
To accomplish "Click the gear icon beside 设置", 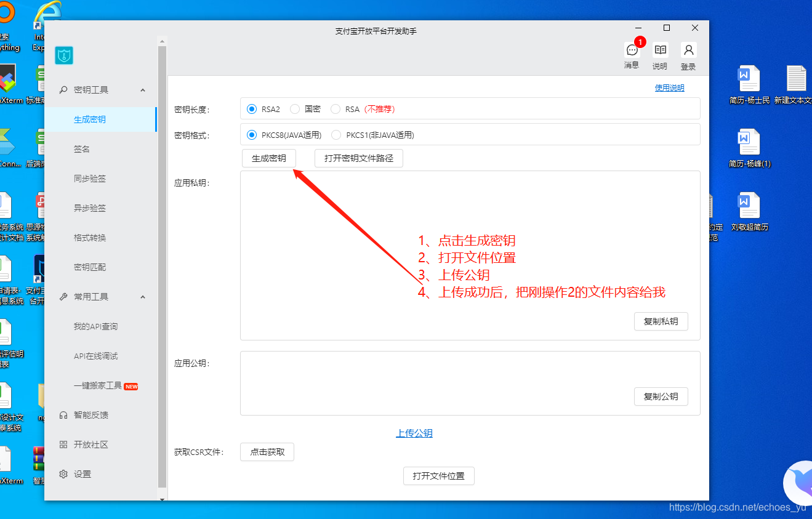I will click(x=63, y=474).
